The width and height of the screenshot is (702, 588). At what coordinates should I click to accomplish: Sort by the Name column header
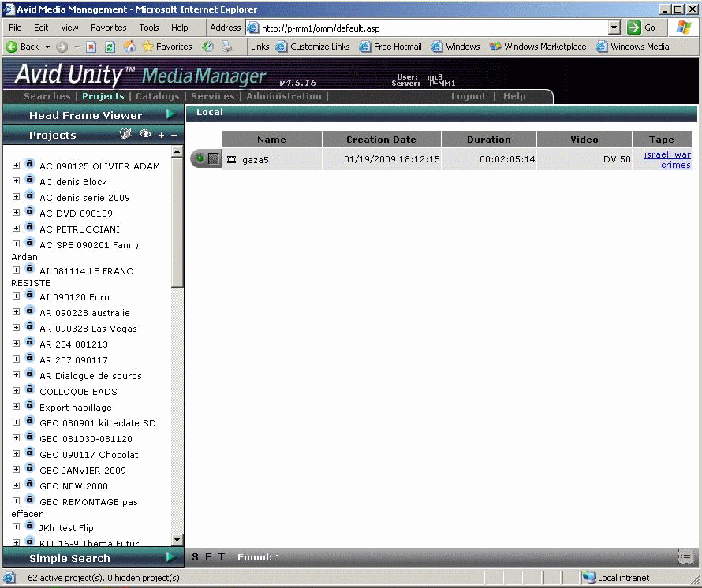coord(272,140)
